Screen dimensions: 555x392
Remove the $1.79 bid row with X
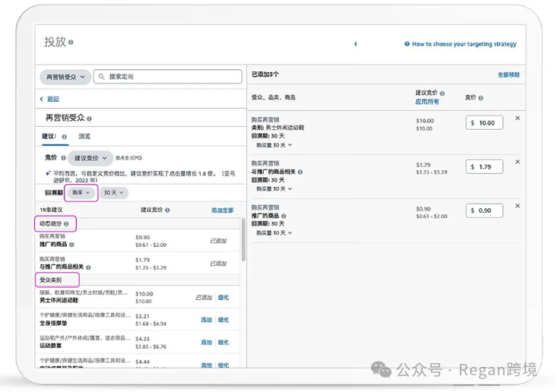[518, 162]
